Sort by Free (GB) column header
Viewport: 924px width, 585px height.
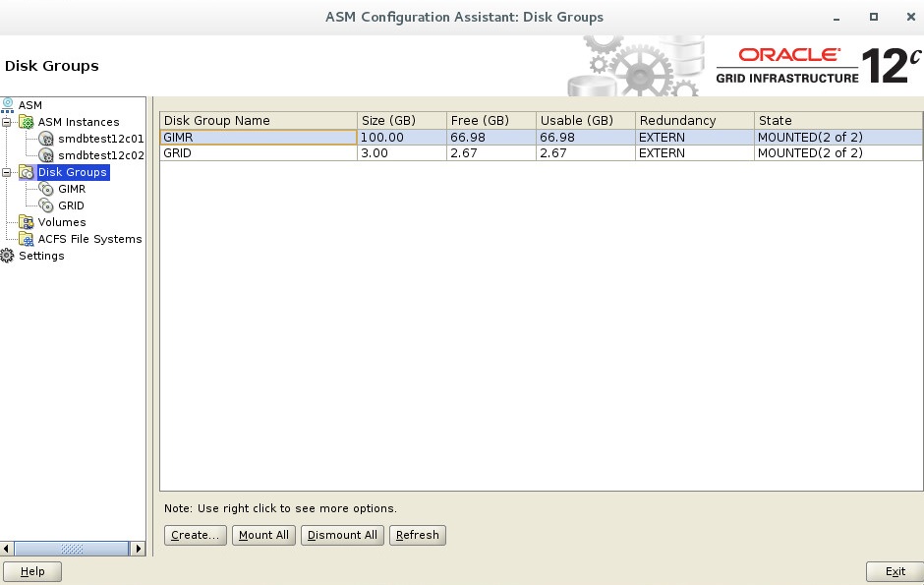pos(491,120)
